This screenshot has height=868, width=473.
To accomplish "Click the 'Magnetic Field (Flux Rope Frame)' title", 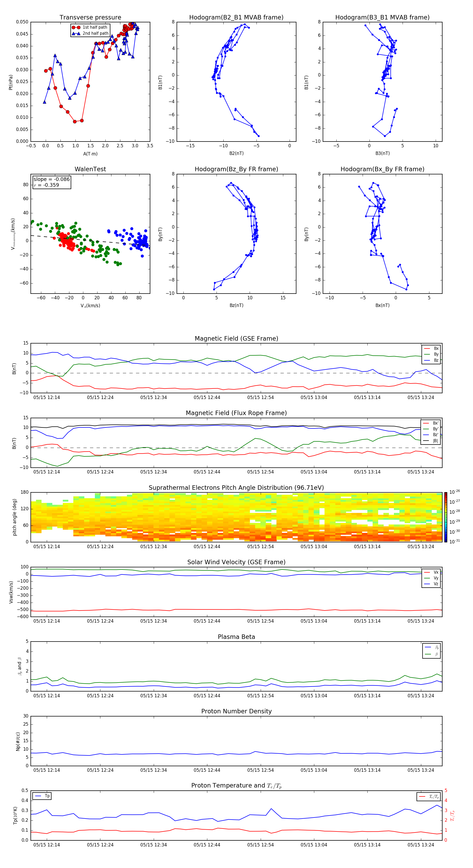I will click(x=236, y=413).
